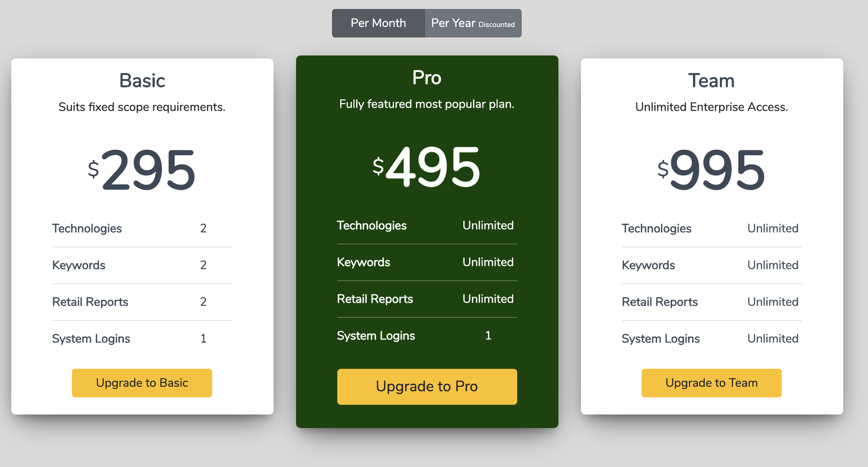
Task: Click the Team plan heading
Action: (711, 81)
